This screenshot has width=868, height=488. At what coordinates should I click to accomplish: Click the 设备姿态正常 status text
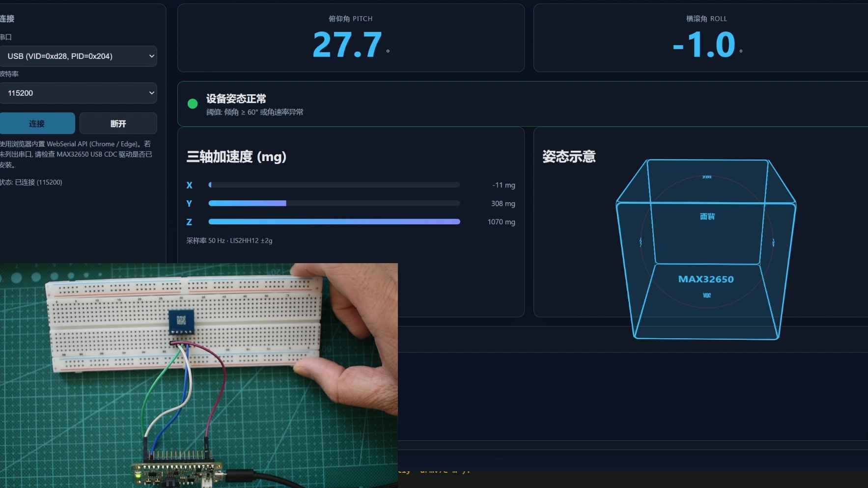(x=236, y=99)
